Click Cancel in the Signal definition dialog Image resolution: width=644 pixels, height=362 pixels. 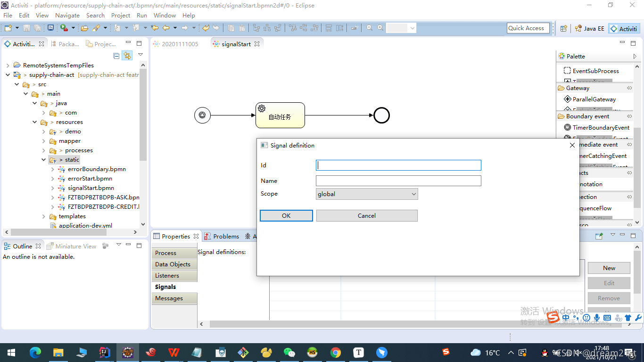tap(367, 215)
